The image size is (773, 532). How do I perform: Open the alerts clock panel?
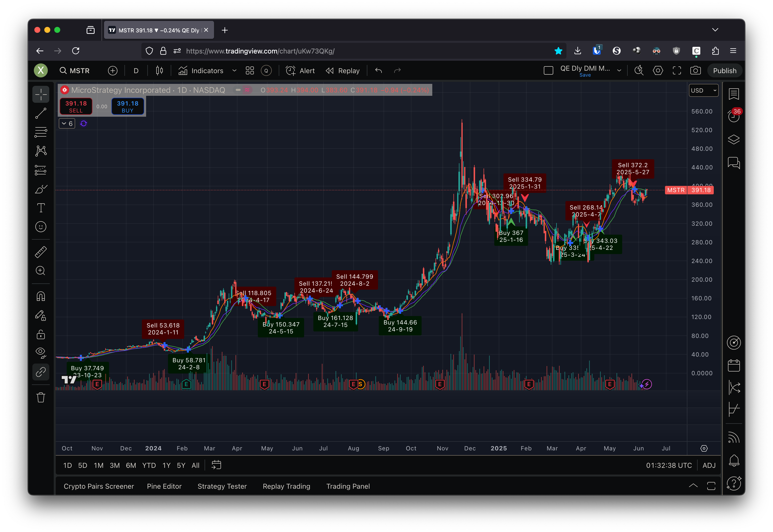734,116
